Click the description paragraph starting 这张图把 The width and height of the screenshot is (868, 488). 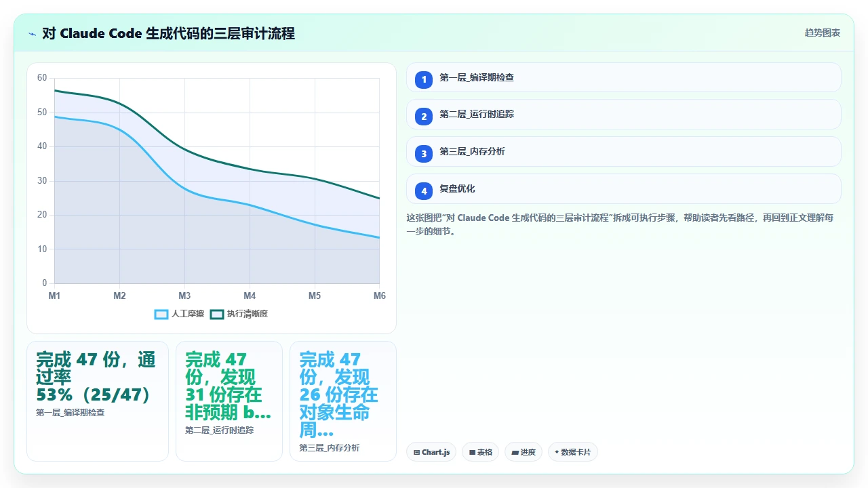(620, 224)
